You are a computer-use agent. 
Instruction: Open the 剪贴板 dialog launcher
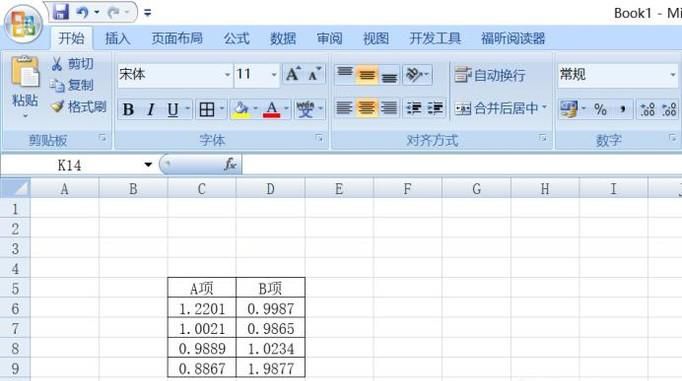click(x=102, y=138)
